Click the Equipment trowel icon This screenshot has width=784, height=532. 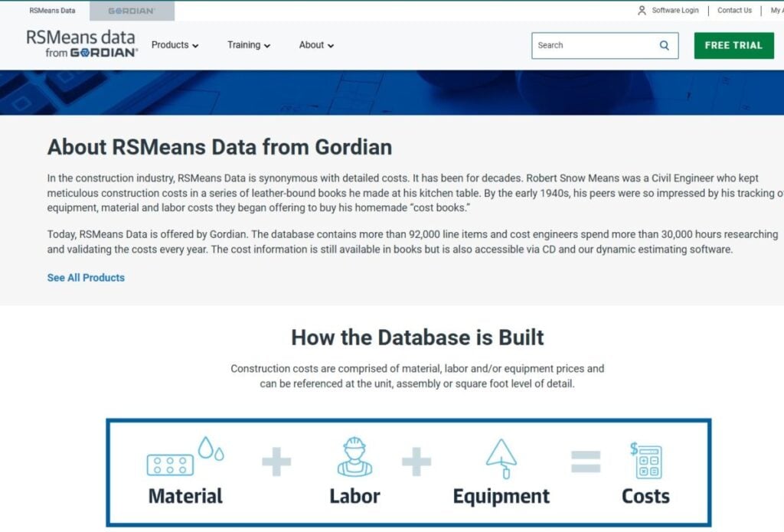tap(501, 459)
